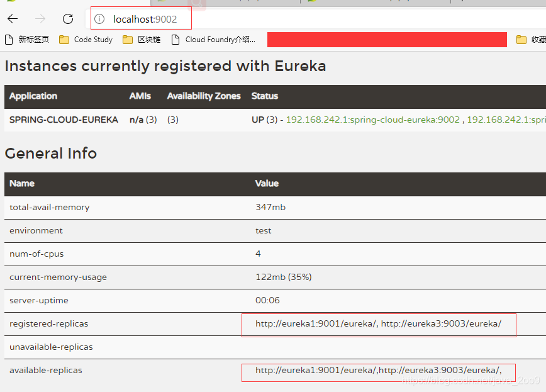Image resolution: width=546 pixels, height=392 pixels.
Task: Select the n/a (3) AMIs cell
Action: point(143,120)
